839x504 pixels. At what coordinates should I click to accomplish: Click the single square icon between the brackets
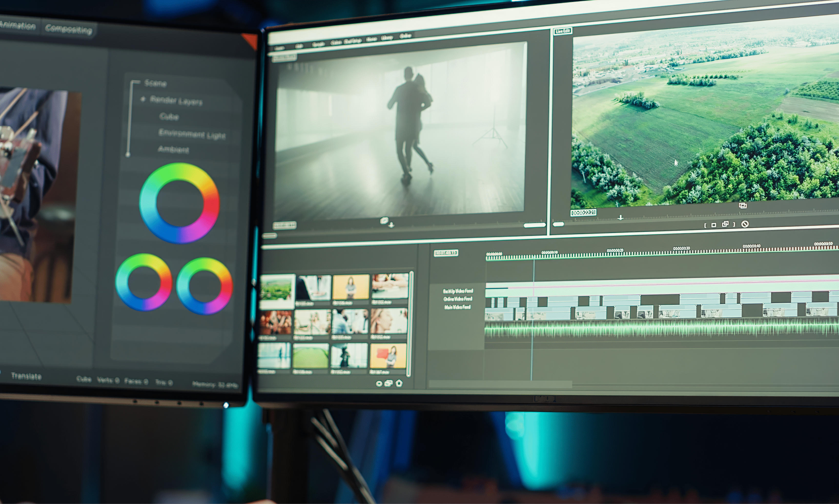click(x=714, y=225)
